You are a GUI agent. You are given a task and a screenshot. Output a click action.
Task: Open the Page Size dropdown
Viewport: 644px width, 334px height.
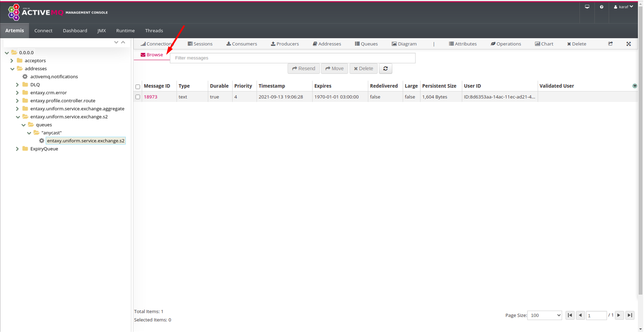pos(544,315)
